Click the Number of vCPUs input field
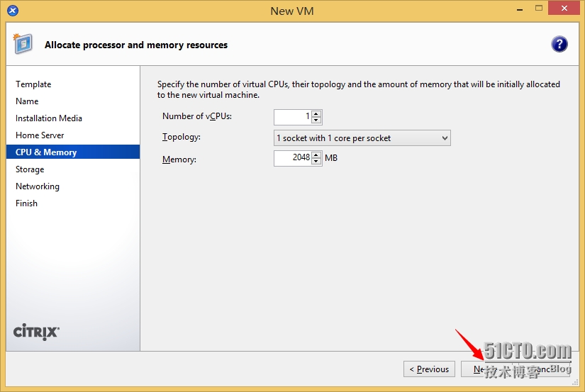The image size is (585, 392). [x=293, y=117]
